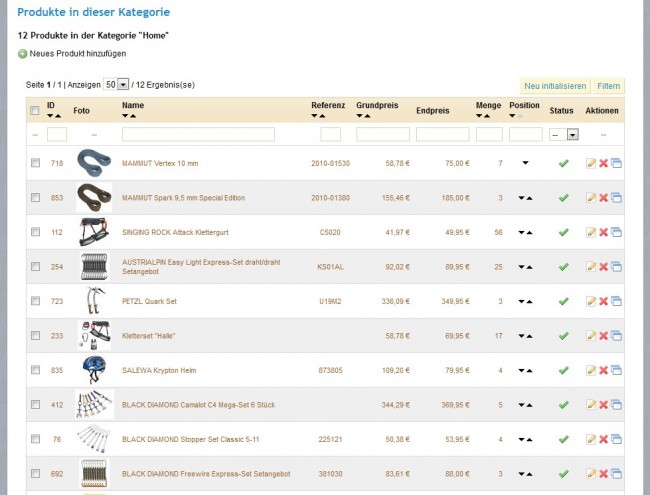Edit the SINGING ROCK Attack Klettergurt
This screenshot has height=495, width=650.
pyautogui.click(x=591, y=232)
